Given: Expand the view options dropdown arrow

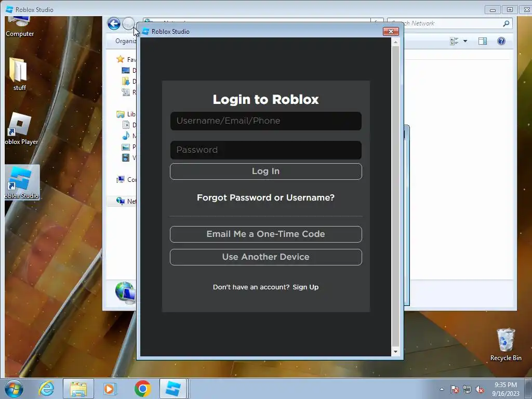Looking at the screenshot, I should tap(465, 41).
